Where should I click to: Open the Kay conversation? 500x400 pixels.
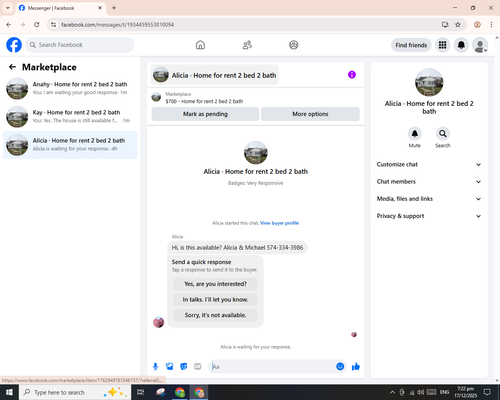click(x=70, y=117)
